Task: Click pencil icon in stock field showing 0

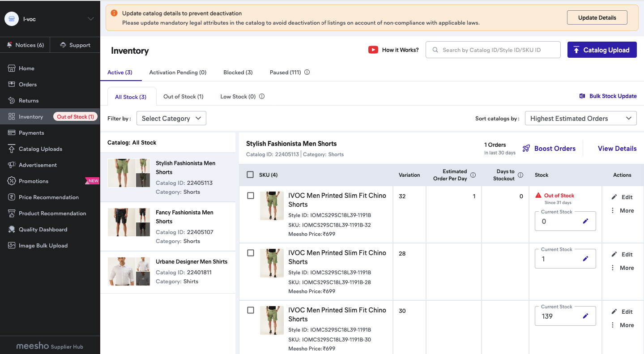Action: (585, 221)
